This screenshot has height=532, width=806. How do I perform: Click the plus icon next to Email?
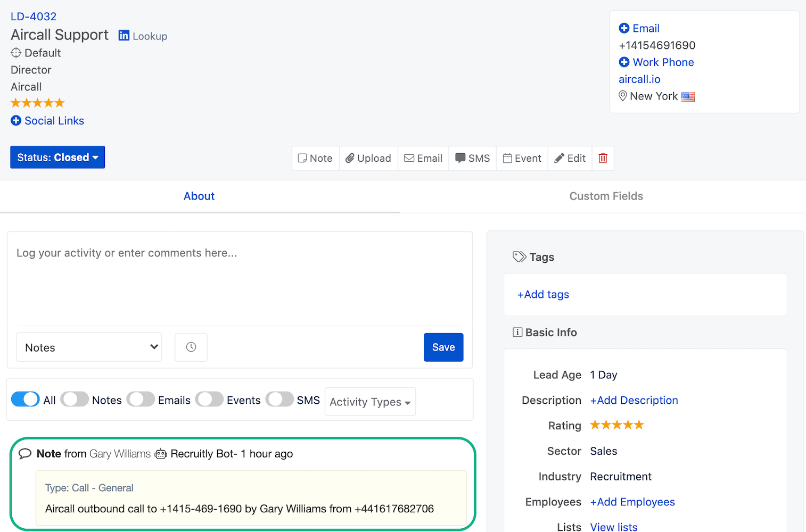[x=624, y=28]
